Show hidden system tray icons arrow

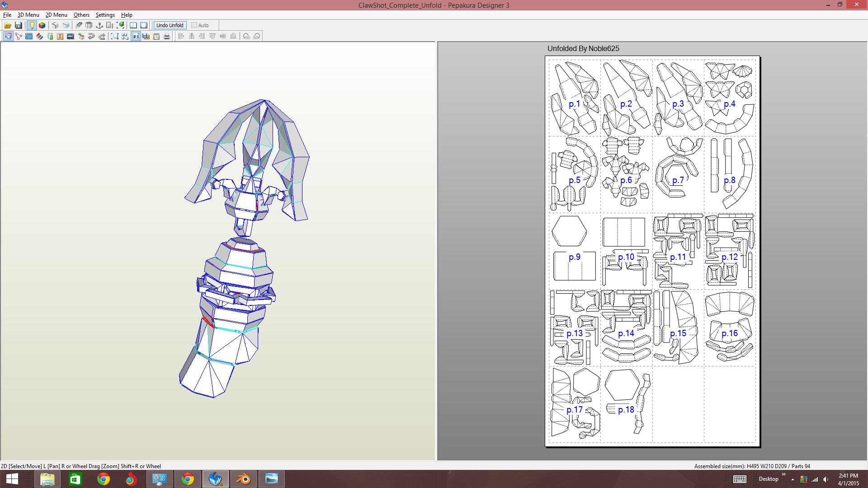[x=793, y=479]
